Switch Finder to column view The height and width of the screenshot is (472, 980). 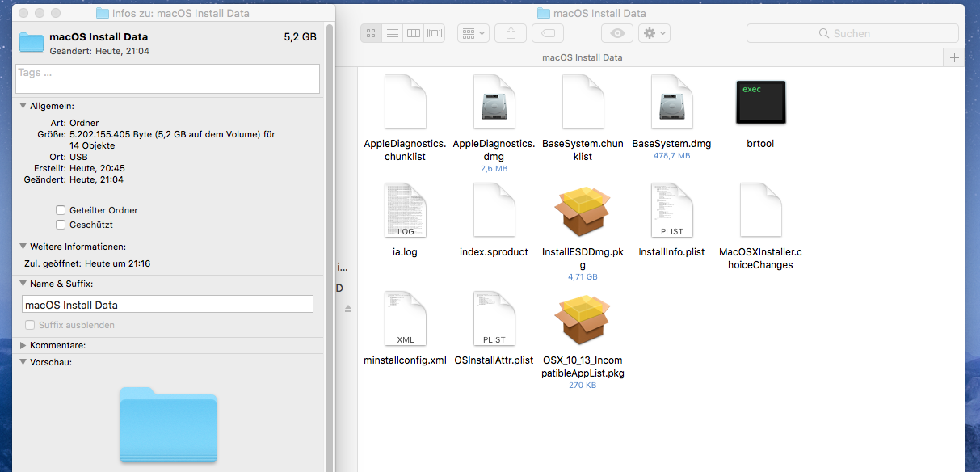click(x=414, y=33)
